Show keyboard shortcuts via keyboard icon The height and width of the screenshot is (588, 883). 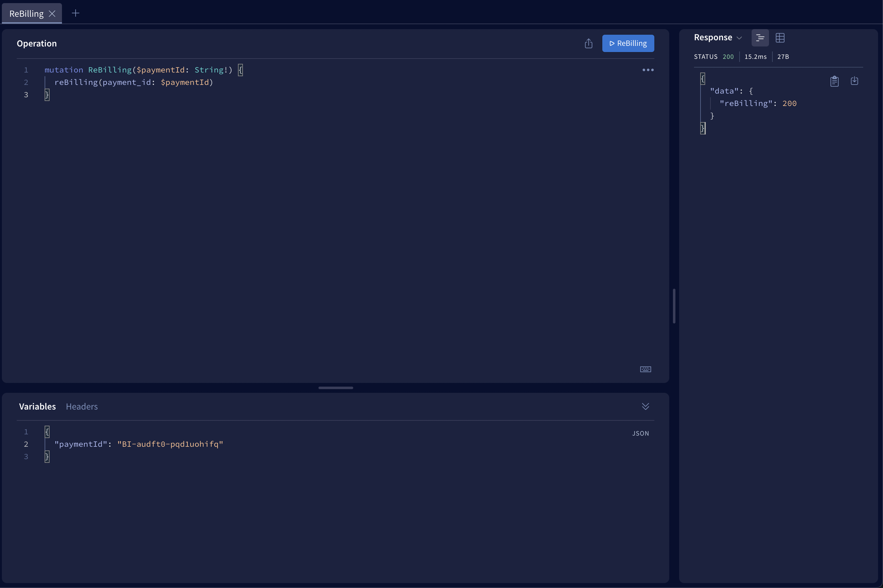645,369
